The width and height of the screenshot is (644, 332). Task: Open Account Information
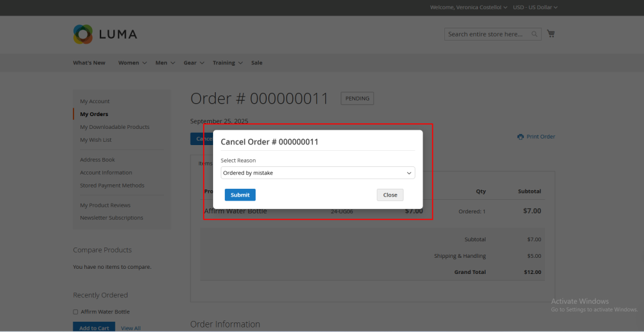coord(106,173)
